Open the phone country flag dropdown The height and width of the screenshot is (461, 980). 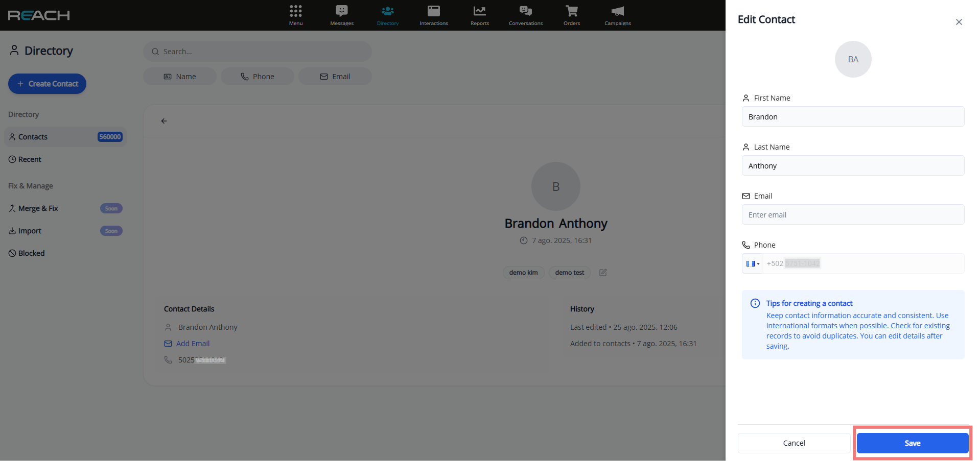[x=752, y=263]
